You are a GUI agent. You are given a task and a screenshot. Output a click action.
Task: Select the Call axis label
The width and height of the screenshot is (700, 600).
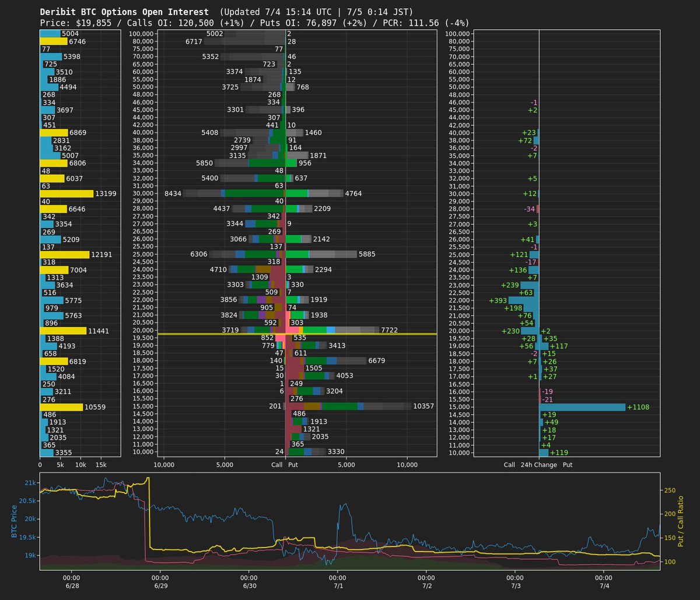pos(276,465)
